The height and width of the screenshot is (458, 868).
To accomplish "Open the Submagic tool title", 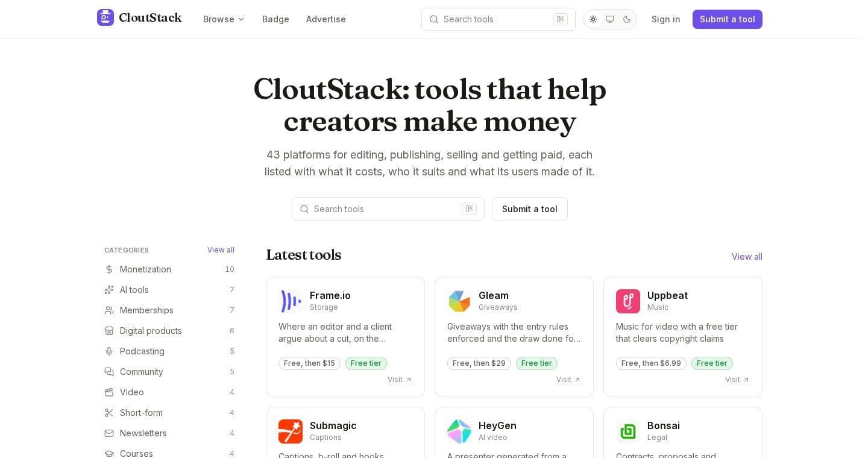I will (333, 425).
